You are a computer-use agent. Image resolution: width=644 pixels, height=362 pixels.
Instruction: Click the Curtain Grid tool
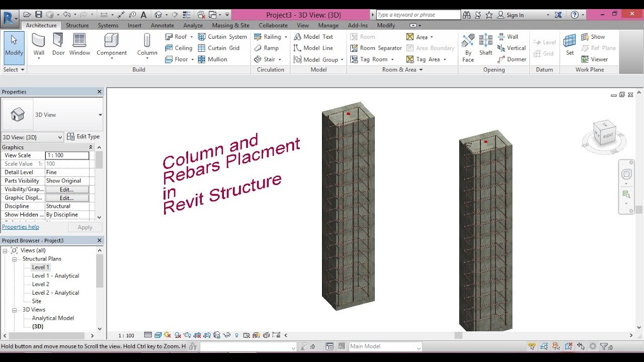[x=218, y=48]
